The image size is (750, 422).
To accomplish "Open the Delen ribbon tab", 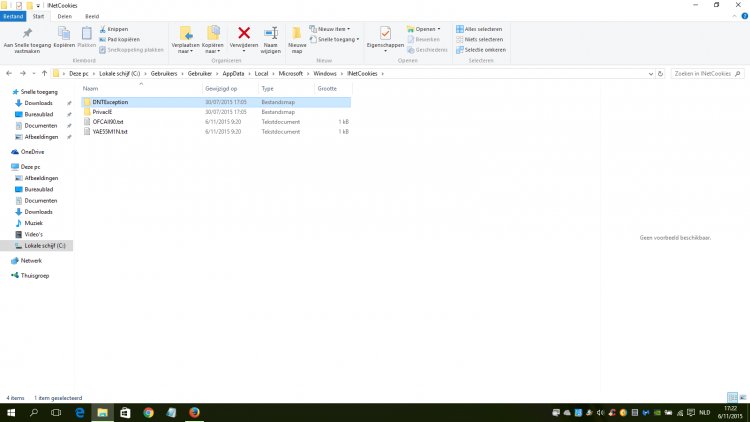I will [x=65, y=16].
